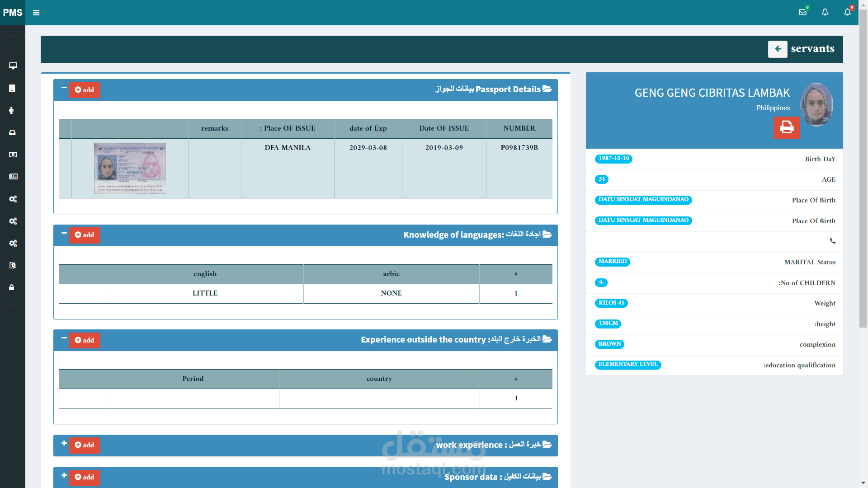The width and height of the screenshot is (868, 488).
Task: Open the money bill sidebar icon
Action: (13, 155)
